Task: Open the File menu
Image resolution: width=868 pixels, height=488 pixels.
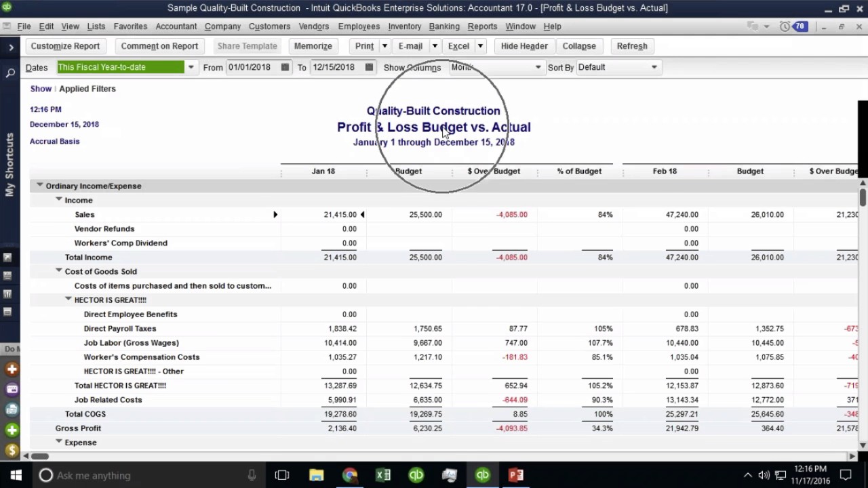Action: pyautogui.click(x=24, y=26)
